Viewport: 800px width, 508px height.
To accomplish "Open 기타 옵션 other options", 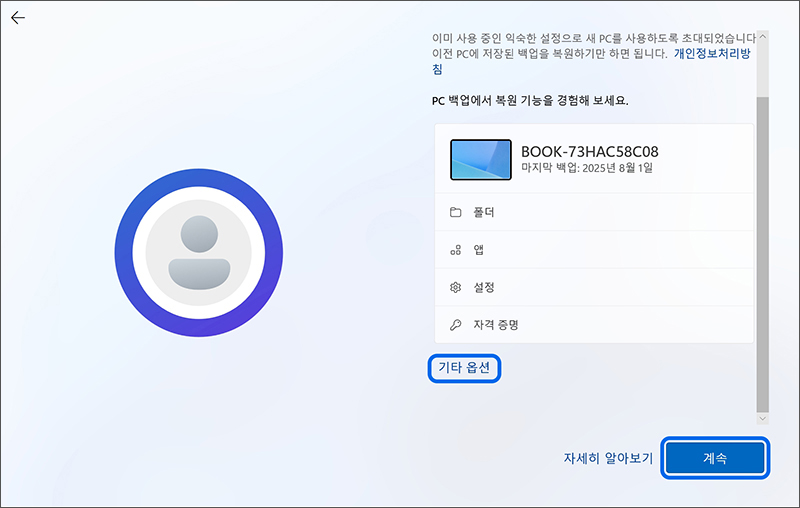I will 464,368.
